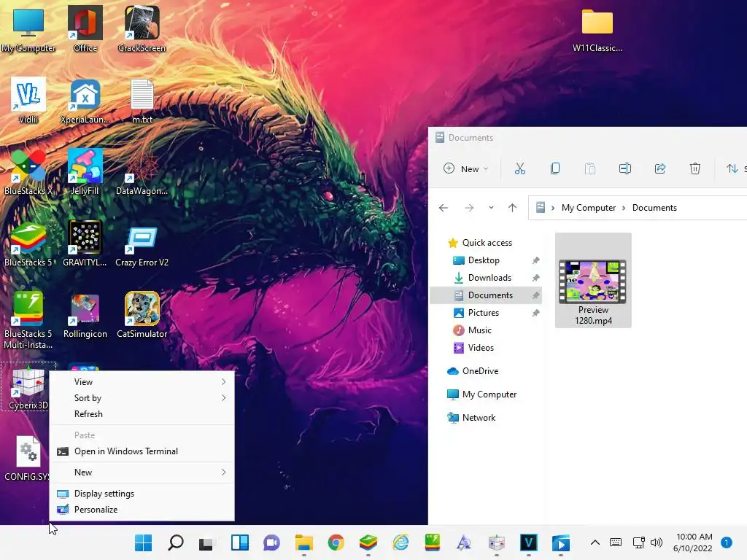Select the JellyFill desktop shortcut
The height and width of the screenshot is (560, 747).
[x=85, y=172]
